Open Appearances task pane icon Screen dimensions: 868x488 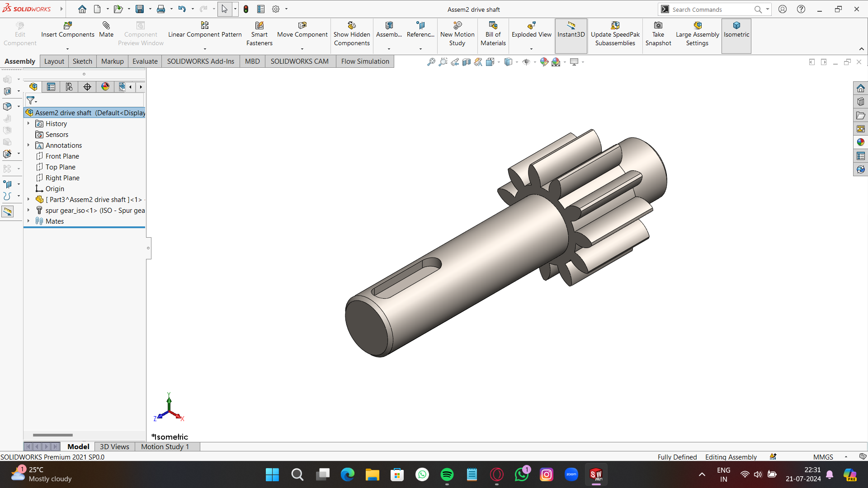[x=860, y=142]
